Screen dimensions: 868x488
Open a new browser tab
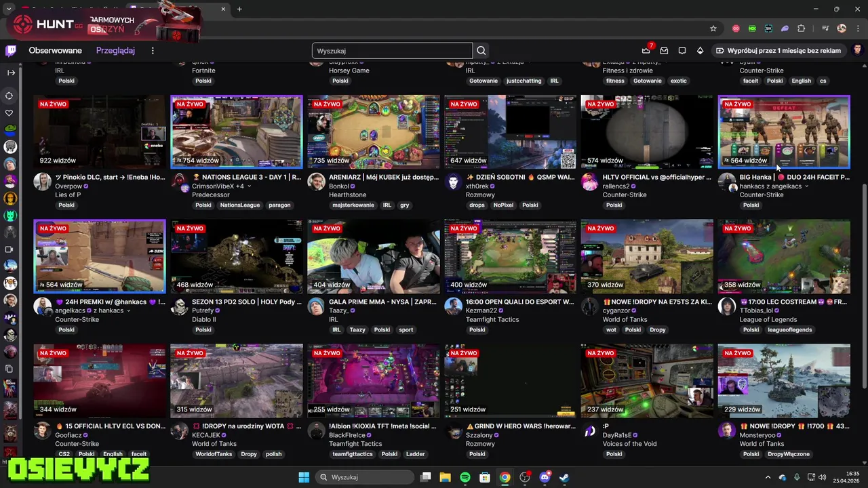(239, 9)
